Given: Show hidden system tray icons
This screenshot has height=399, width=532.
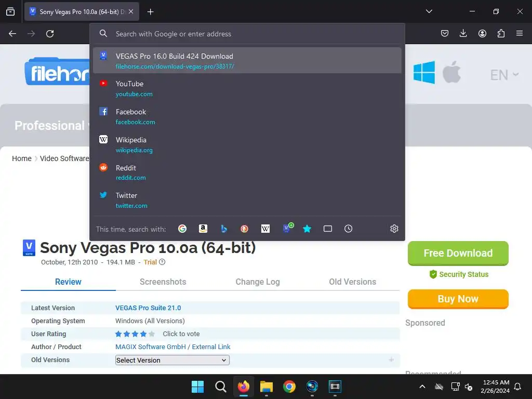Looking at the screenshot, I should tap(422, 387).
